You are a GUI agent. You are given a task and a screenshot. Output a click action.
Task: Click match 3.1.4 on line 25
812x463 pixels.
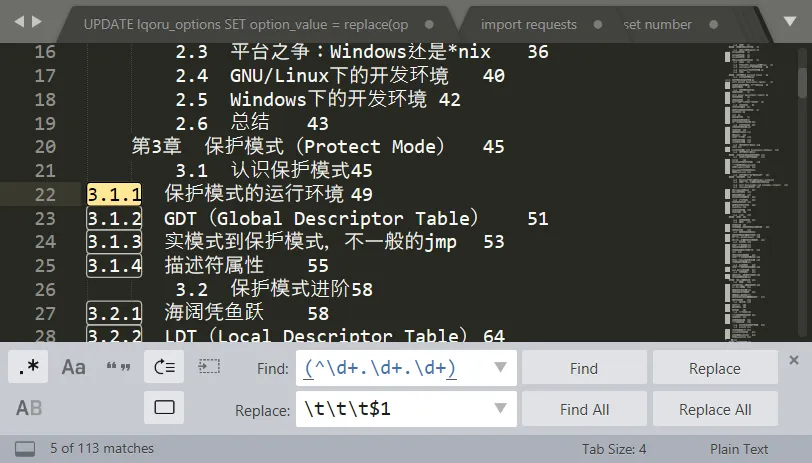(114, 266)
